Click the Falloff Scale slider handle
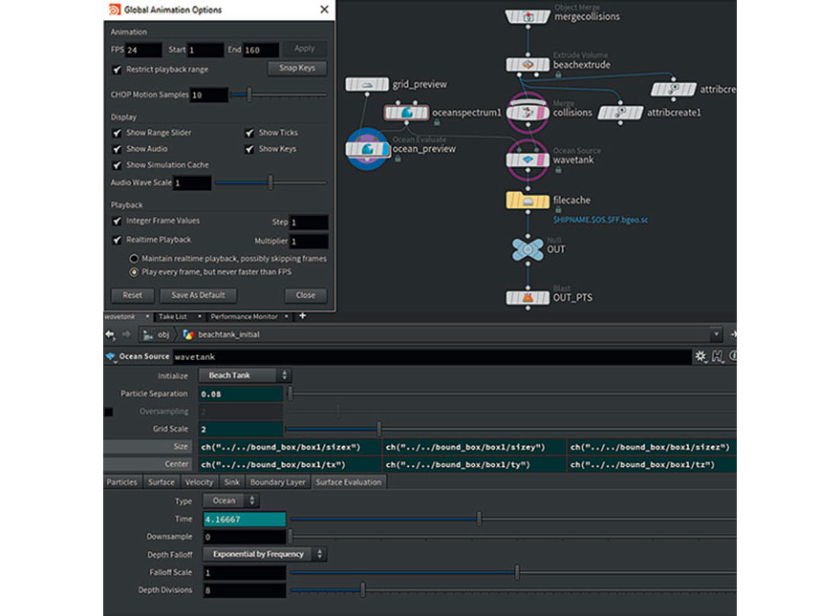The height and width of the screenshot is (616, 840). pyautogui.click(x=517, y=573)
